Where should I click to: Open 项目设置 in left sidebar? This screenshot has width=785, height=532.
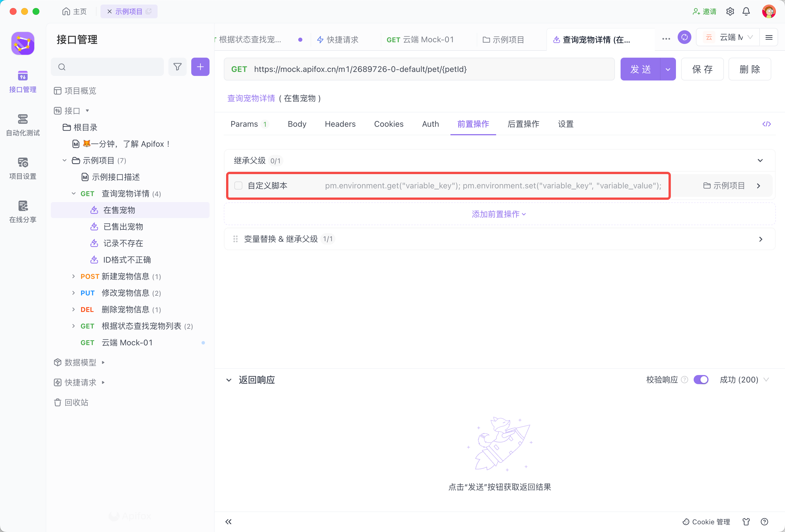click(23, 168)
